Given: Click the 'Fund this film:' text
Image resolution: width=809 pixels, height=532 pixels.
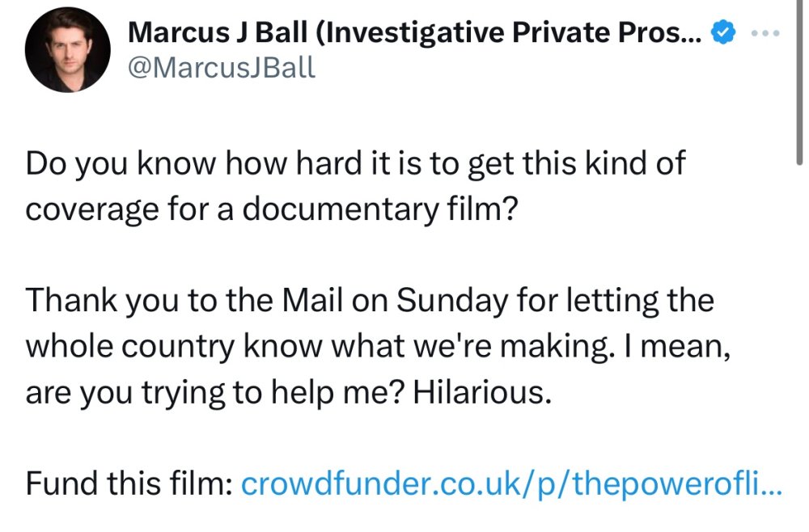Looking at the screenshot, I should click(x=129, y=484).
